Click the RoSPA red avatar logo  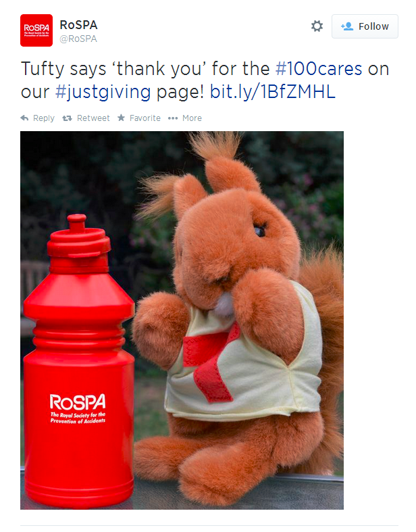click(x=36, y=30)
